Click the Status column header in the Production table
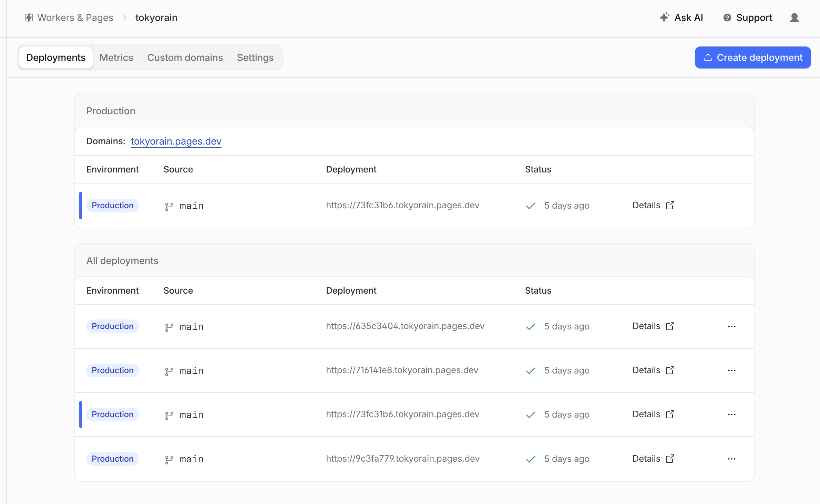 coord(538,169)
